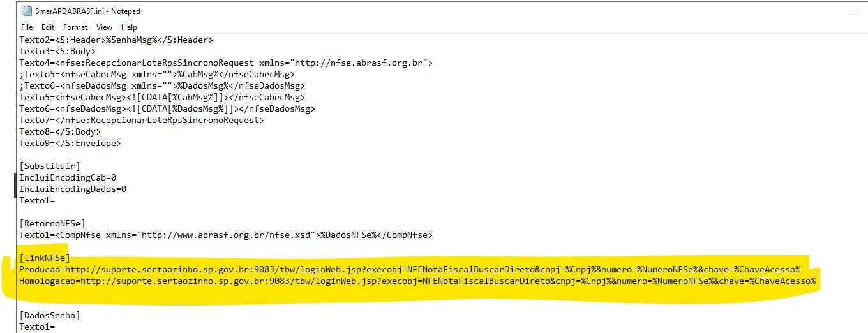Click the line Texto9=</S:Envelope>
Image resolution: width=868 pixels, height=333 pixels.
coord(70,143)
